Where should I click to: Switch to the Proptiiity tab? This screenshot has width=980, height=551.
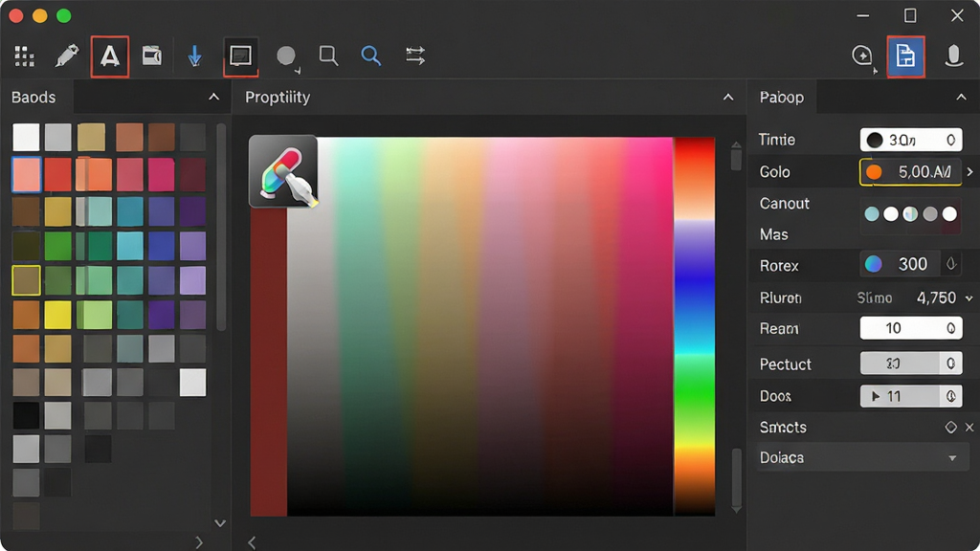point(278,98)
